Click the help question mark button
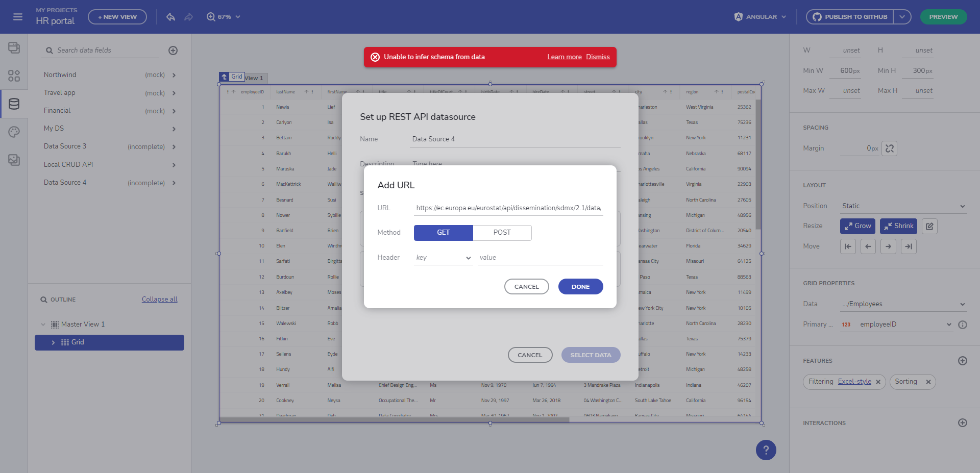 coord(766,450)
